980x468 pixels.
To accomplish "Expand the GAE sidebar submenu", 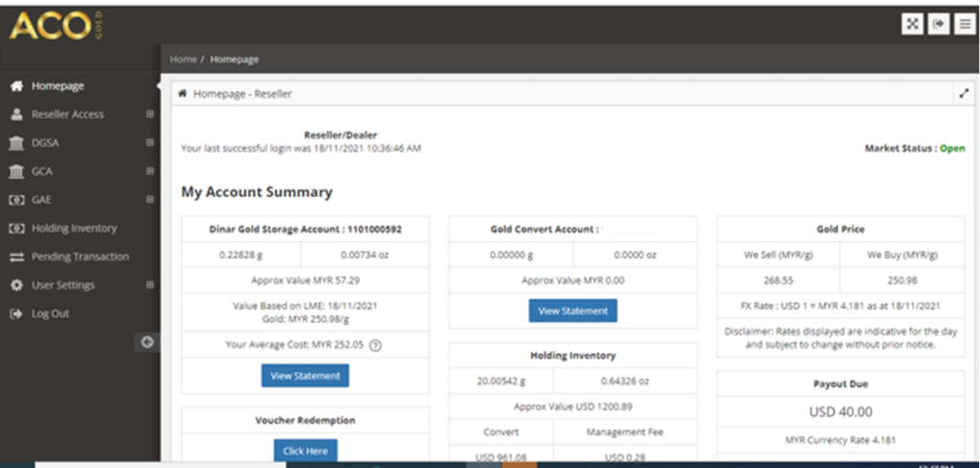I will point(149,199).
